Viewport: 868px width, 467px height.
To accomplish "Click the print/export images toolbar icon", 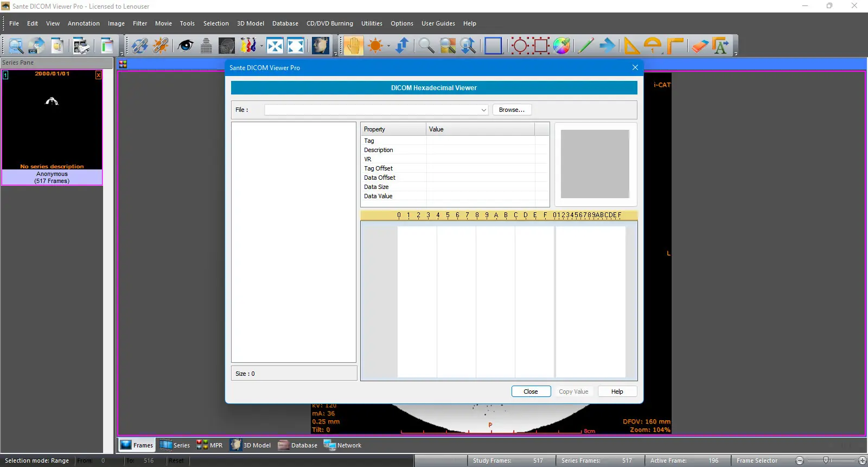I will (81, 46).
